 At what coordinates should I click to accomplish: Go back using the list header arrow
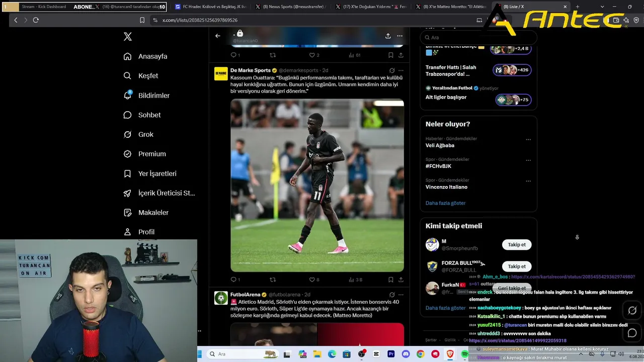(217, 36)
